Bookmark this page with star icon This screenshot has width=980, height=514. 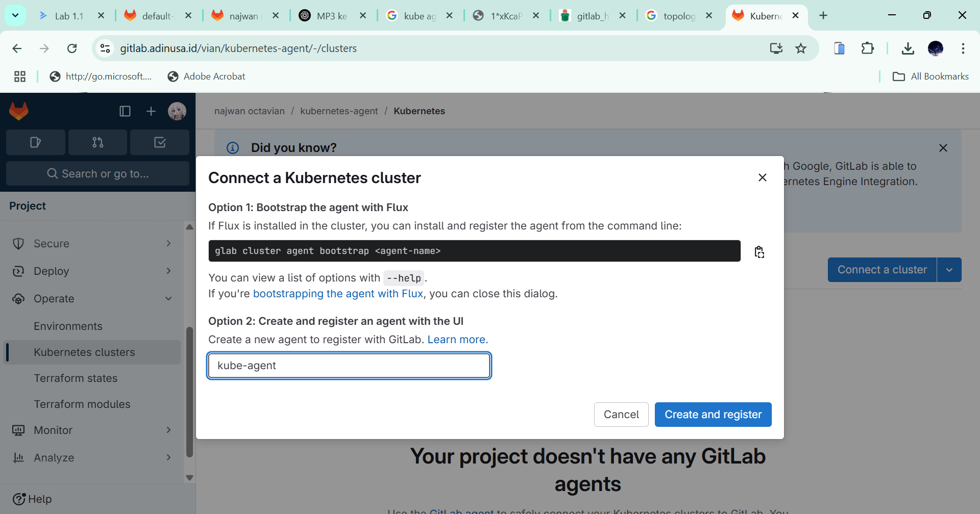point(801,48)
